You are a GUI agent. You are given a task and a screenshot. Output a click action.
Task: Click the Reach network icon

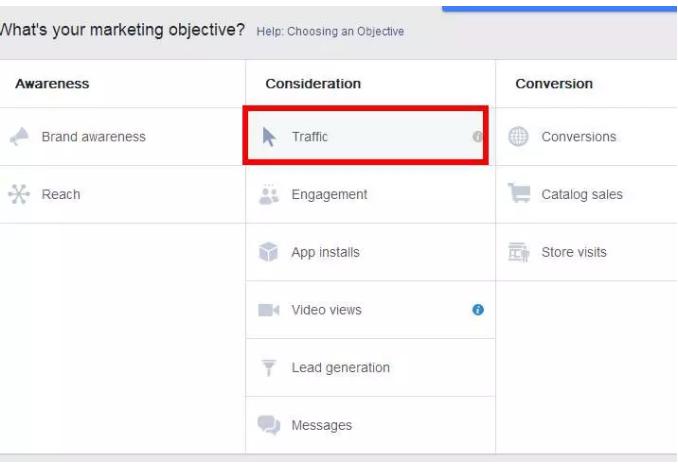coord(19,194)
